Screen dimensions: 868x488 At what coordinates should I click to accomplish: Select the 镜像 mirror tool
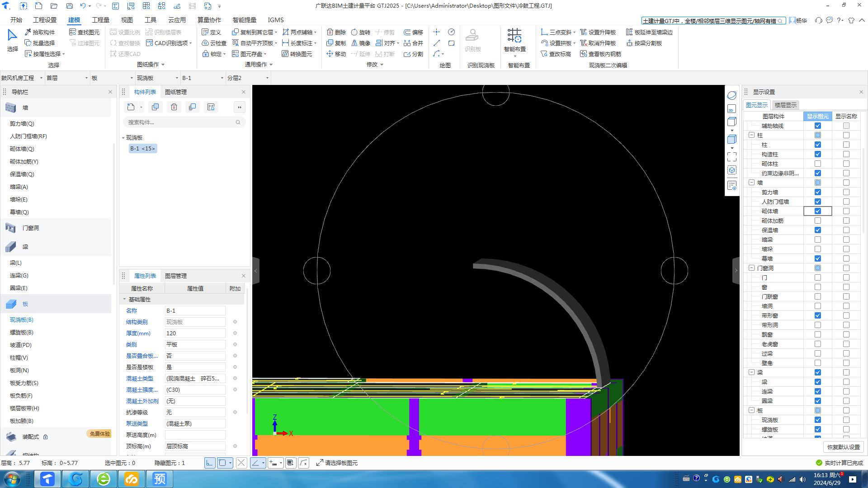pyautogui.click(x=361, y=43)
